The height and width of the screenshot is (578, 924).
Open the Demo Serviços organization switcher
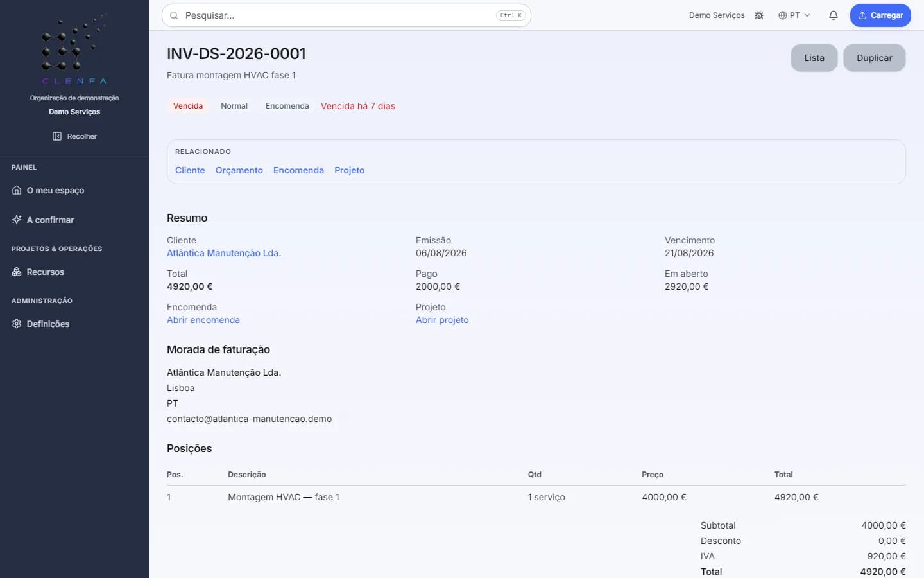717,15
